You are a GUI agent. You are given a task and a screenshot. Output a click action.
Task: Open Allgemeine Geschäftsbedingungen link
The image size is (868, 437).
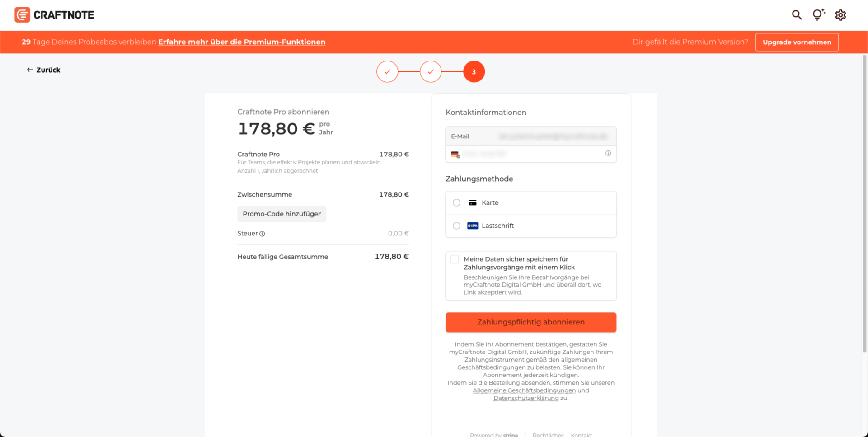point(524,390)
